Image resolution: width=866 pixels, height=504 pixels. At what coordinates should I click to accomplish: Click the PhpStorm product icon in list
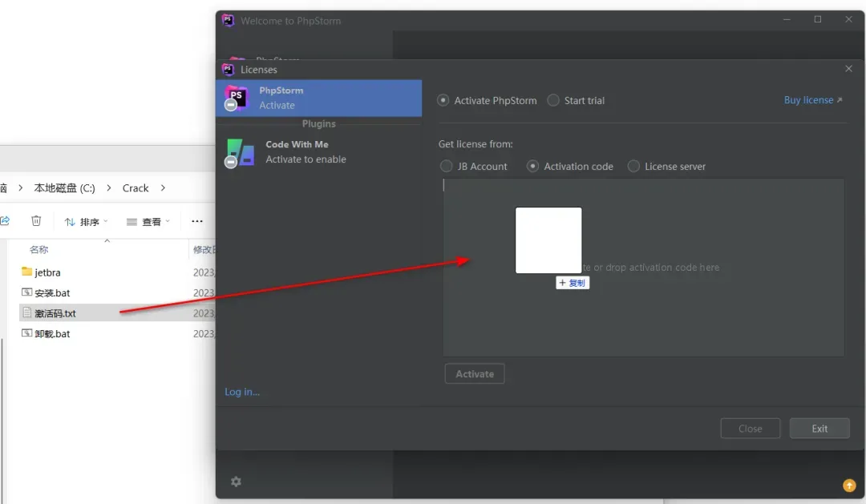tap(236, 98)
